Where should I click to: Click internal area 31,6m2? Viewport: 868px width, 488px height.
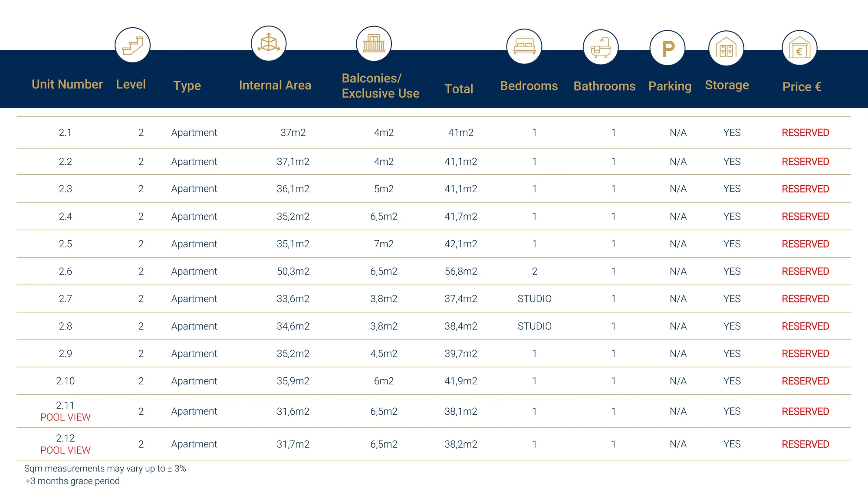(293, 411)
